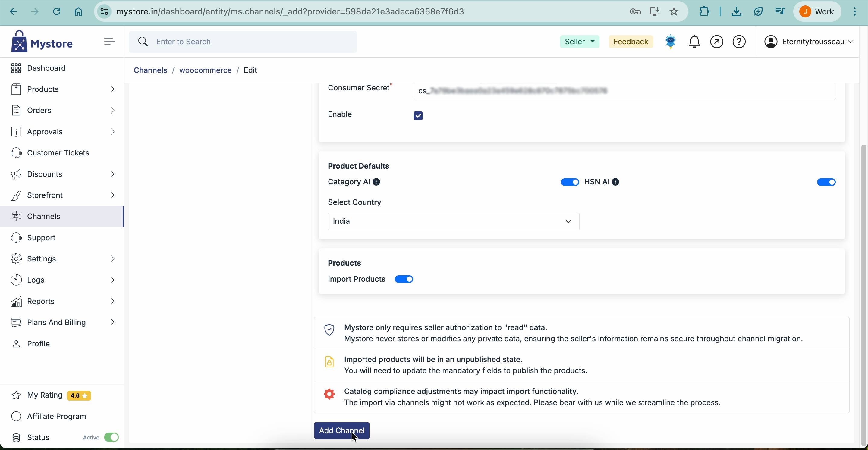This screenshot has width=868, height=450.
Task: Open the Select Country India dropdown
Action: pos(453,222)
